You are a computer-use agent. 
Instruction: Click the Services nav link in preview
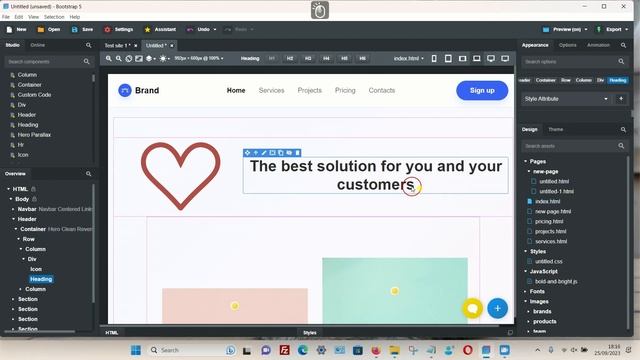coord(271,90)
